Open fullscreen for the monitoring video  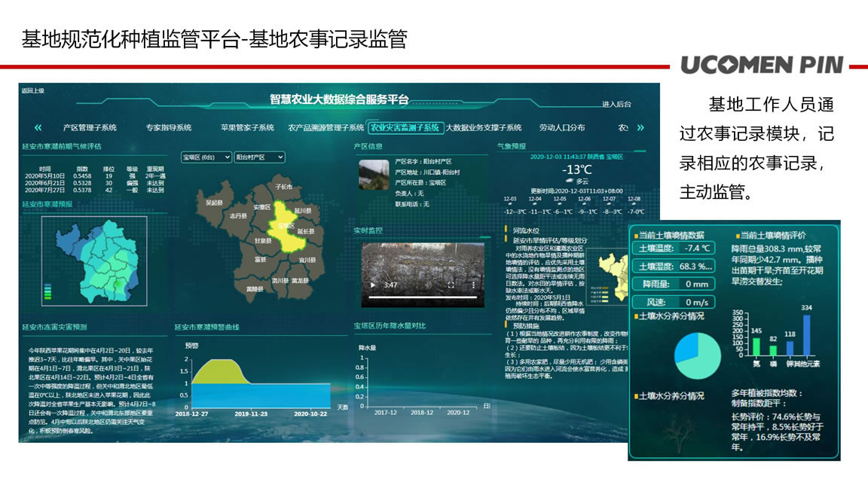click(x=451, y=285)
